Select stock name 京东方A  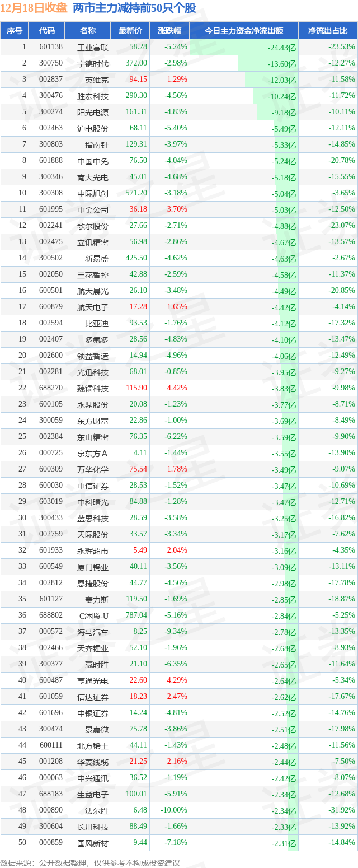[x=93, y=453]
